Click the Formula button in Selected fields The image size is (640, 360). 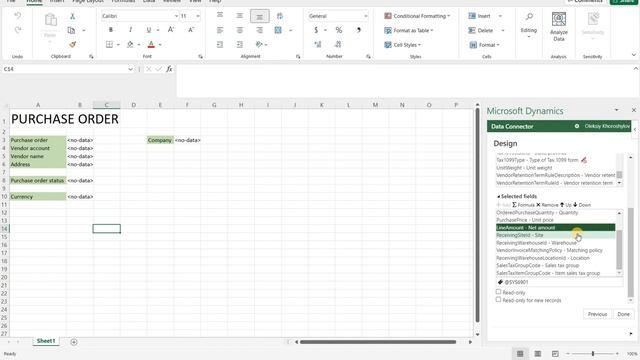(523, 204)
